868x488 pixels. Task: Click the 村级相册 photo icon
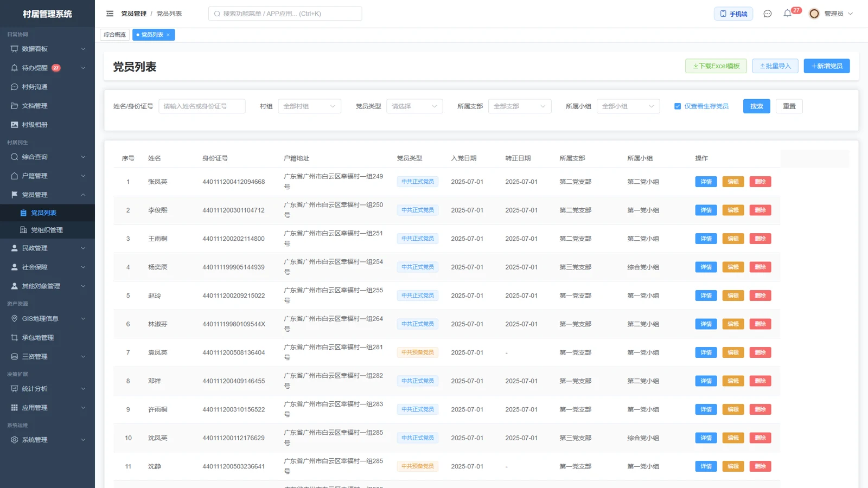point(15,125)
